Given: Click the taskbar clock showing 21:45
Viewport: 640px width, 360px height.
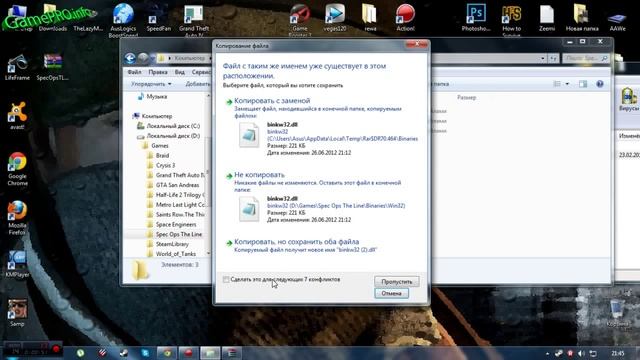Looking at the screenshot, I should pyautogui.click(x=618, y=353).
